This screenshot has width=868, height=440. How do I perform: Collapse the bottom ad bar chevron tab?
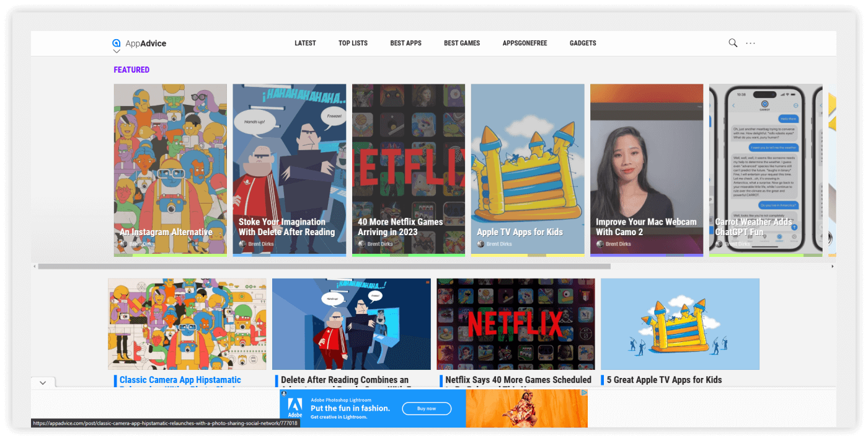(43, 383)
